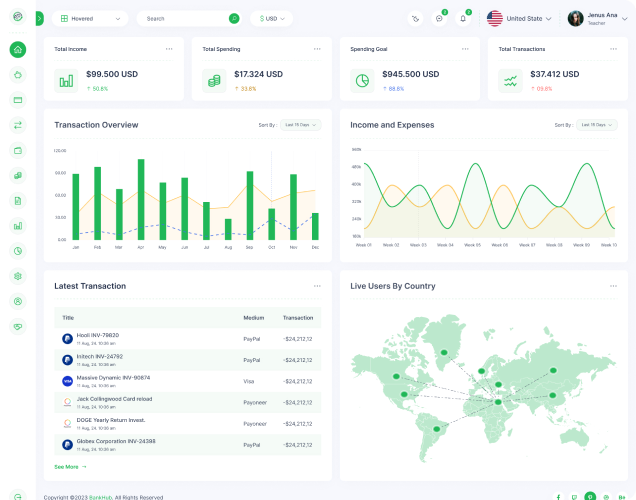Open the settings gear in the sidebar
The width and height of the screenshot is (636, 500).
[18, 276]
